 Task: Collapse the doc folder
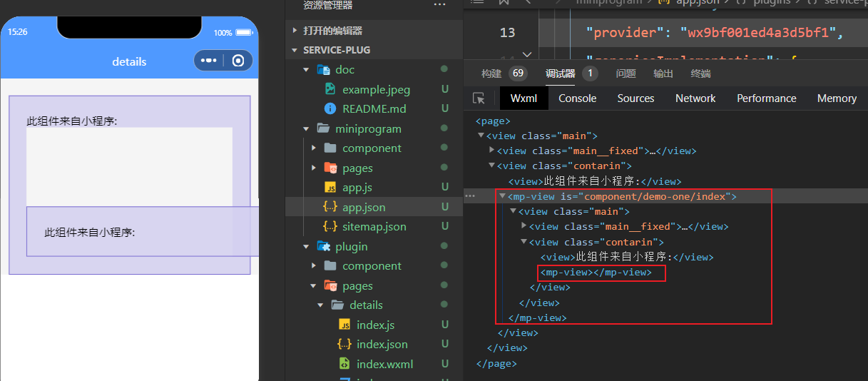306,69
